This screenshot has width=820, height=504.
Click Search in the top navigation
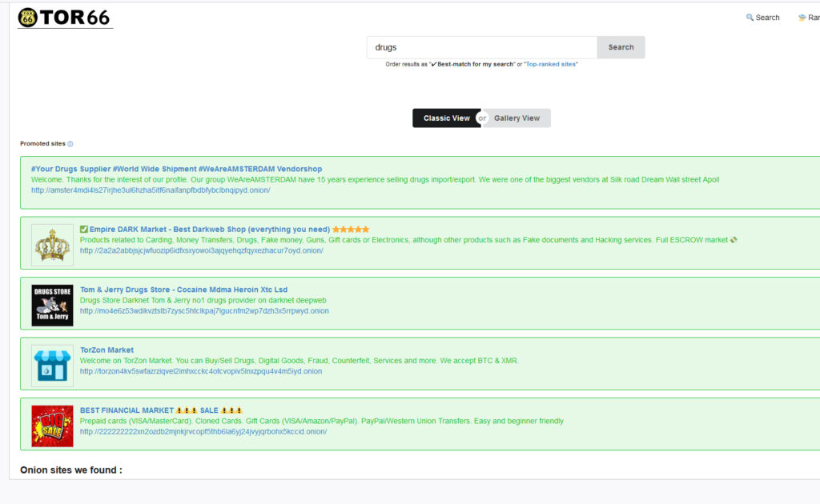tap(766, 16)
